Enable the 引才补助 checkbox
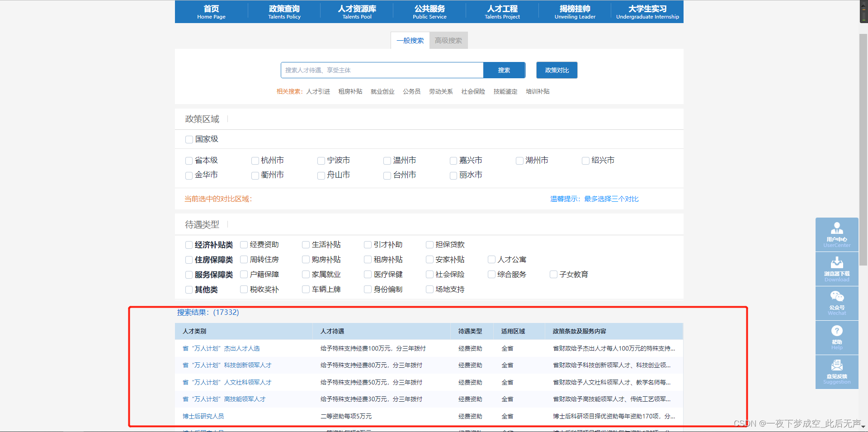The image size is (868, 432). coord(368,245)
